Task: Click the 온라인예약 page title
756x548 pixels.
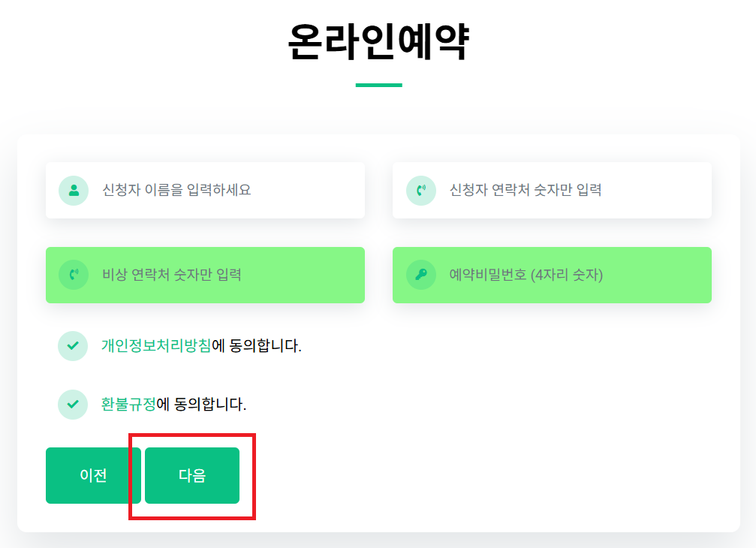Action: coord(378,41)
